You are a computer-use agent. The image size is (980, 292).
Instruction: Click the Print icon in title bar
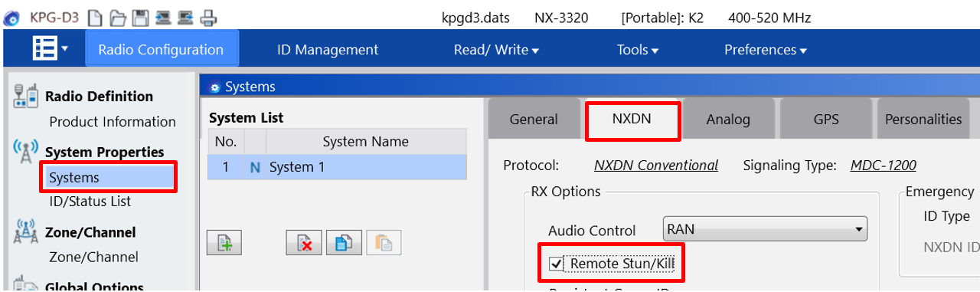(x=208, y=17)
